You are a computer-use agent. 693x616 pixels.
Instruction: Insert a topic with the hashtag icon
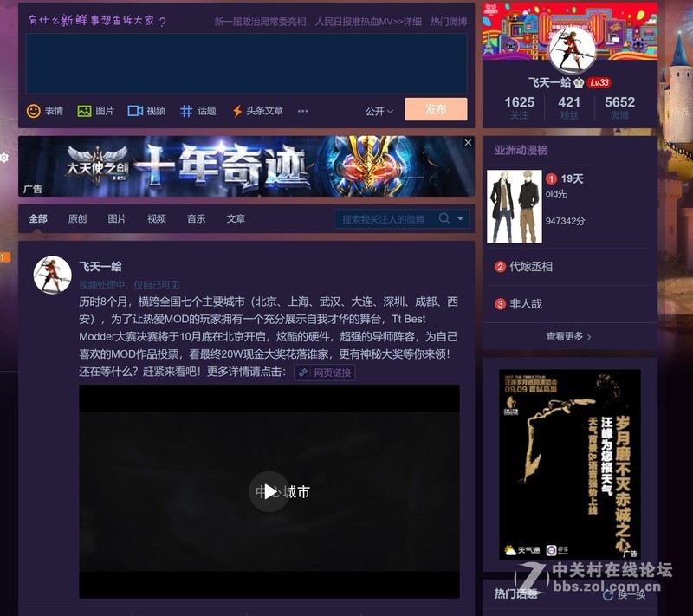coord(186,111)
